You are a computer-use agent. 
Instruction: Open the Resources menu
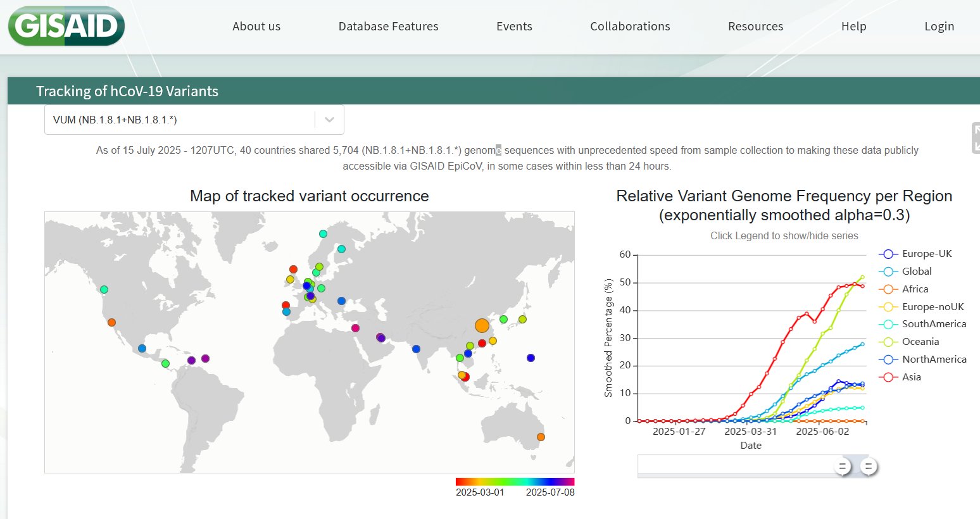(755, 27)
